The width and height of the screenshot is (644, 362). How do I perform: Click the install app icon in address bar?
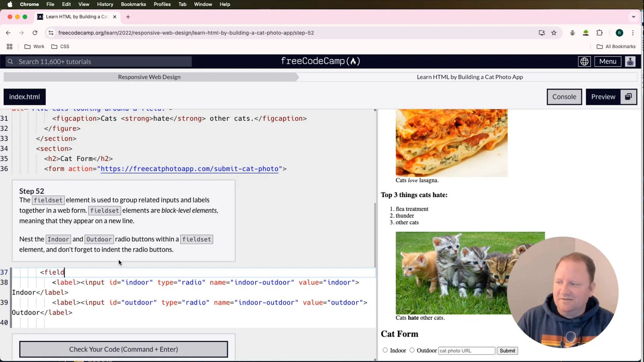click(542, 33)
